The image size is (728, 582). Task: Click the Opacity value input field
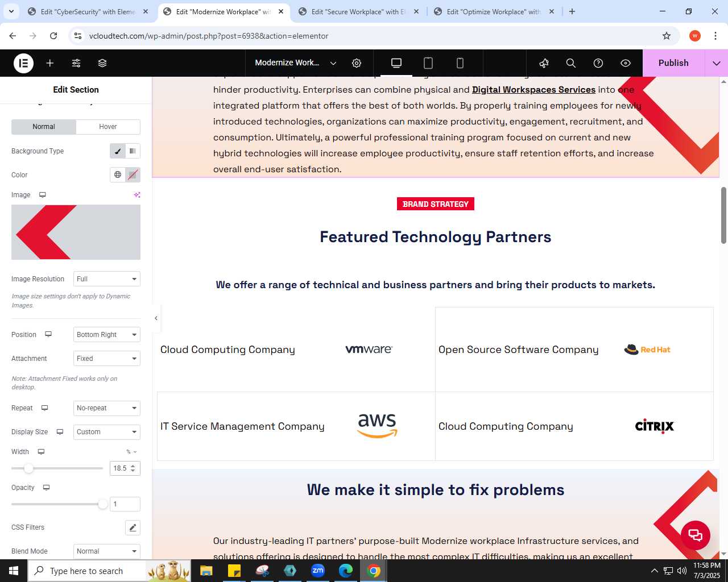(x=125, y=504)
